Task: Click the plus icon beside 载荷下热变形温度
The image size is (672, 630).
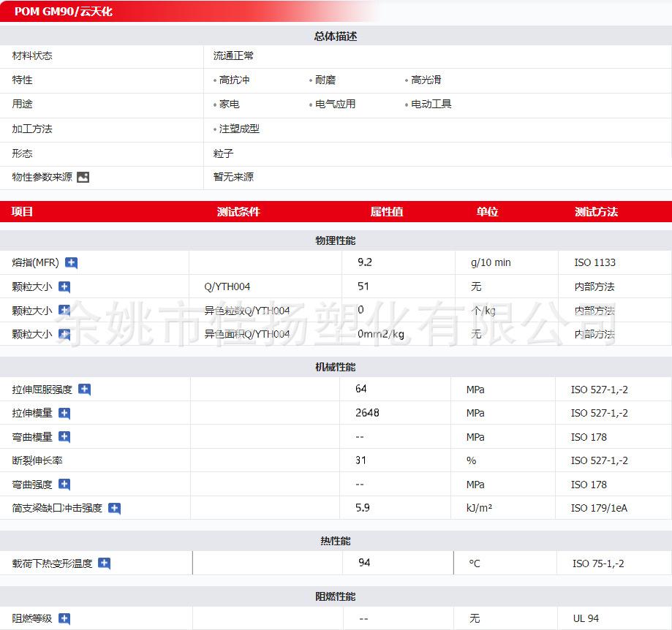Action: (104, 563)
